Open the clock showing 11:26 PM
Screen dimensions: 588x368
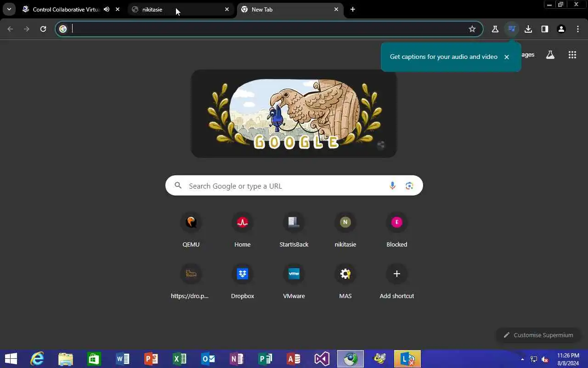point(568,359)
